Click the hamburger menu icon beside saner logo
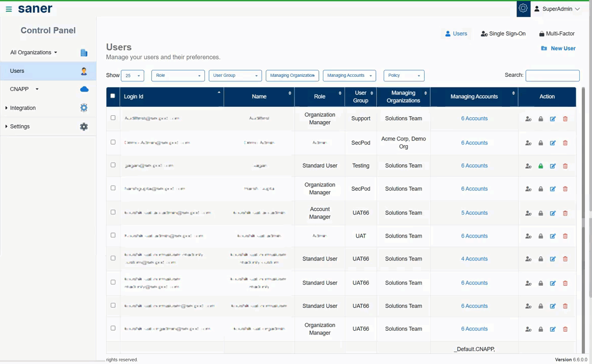This screenshot has height=364, width=592. click(9, 9)
